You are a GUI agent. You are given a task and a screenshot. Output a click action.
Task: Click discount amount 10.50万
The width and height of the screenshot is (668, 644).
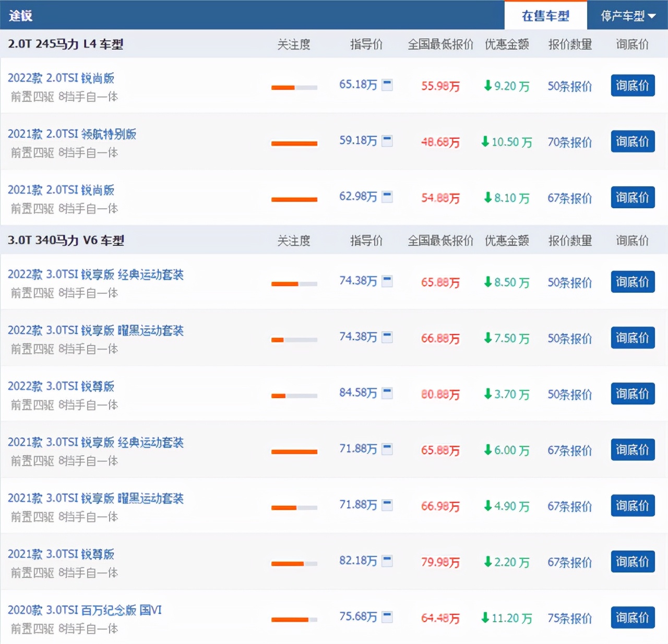click(507, 142)
